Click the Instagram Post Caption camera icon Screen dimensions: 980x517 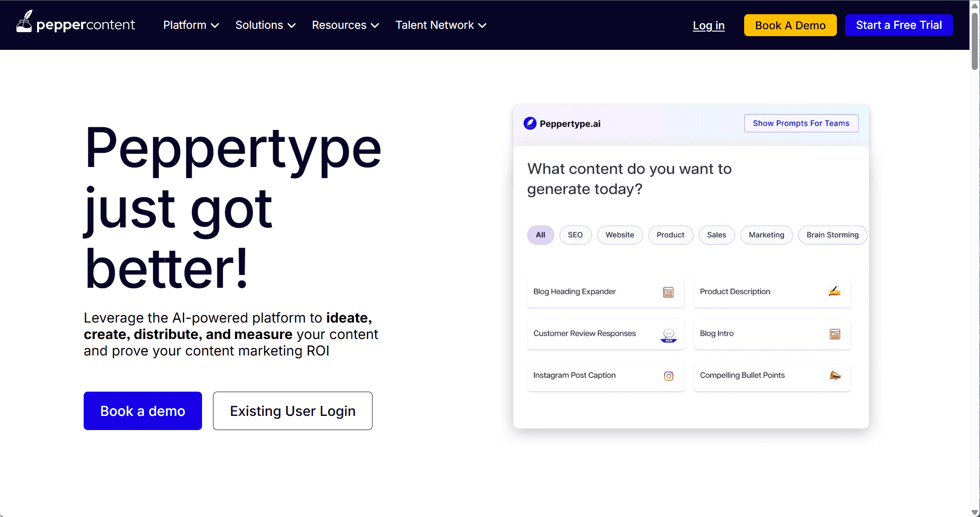669,376
